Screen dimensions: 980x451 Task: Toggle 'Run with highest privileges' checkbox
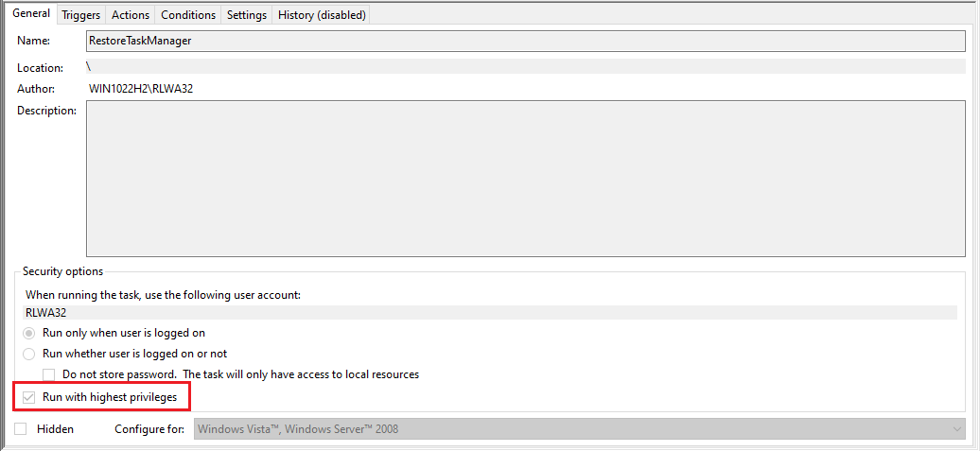coord(28,397)
